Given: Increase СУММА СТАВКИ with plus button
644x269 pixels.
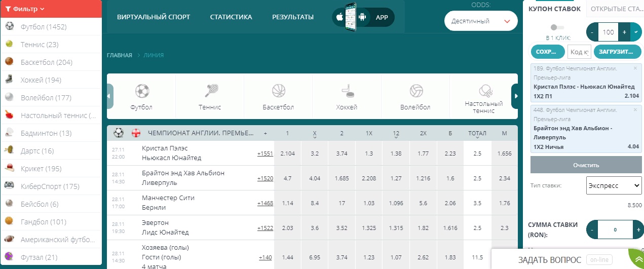Looking at the screenshot, I should coord(637,229).
